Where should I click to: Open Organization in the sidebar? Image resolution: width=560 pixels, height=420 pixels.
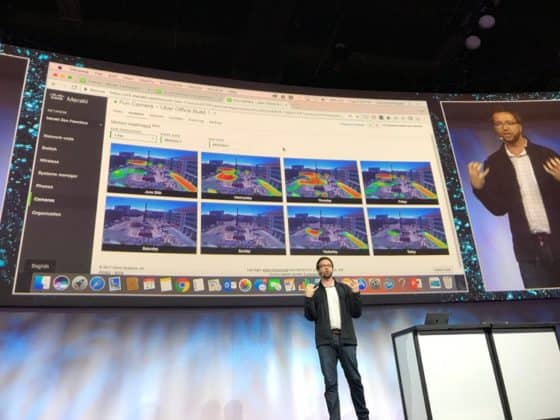[47, 214]
